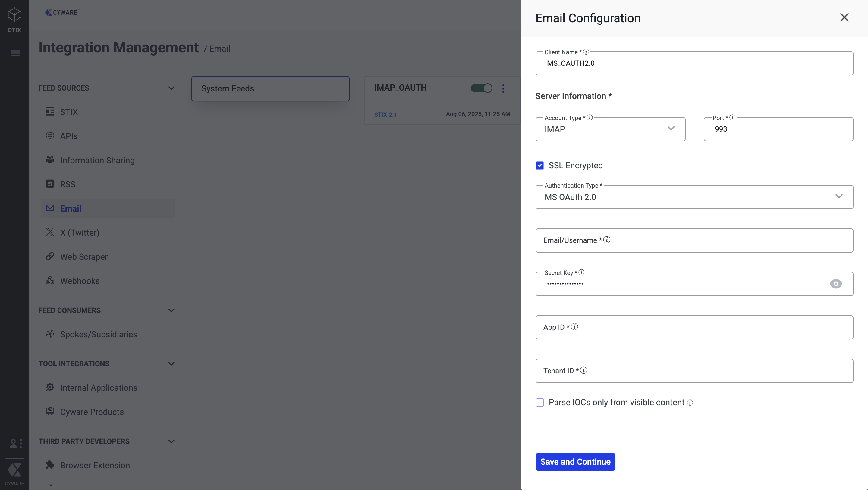868x490 pixels.
Task: Collapse the Feed Sources section
Action: coord(171,88)
